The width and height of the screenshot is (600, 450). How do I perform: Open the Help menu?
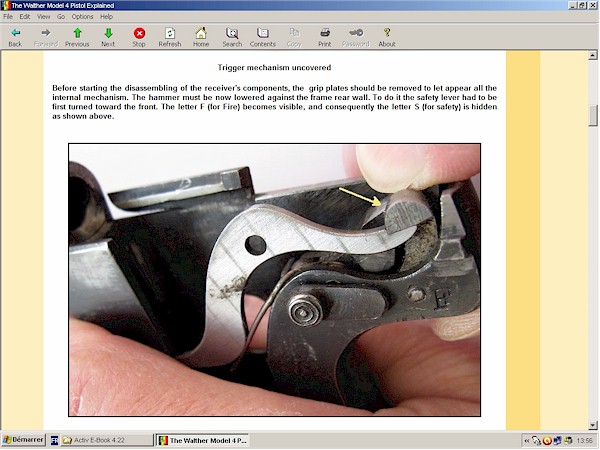106,16
